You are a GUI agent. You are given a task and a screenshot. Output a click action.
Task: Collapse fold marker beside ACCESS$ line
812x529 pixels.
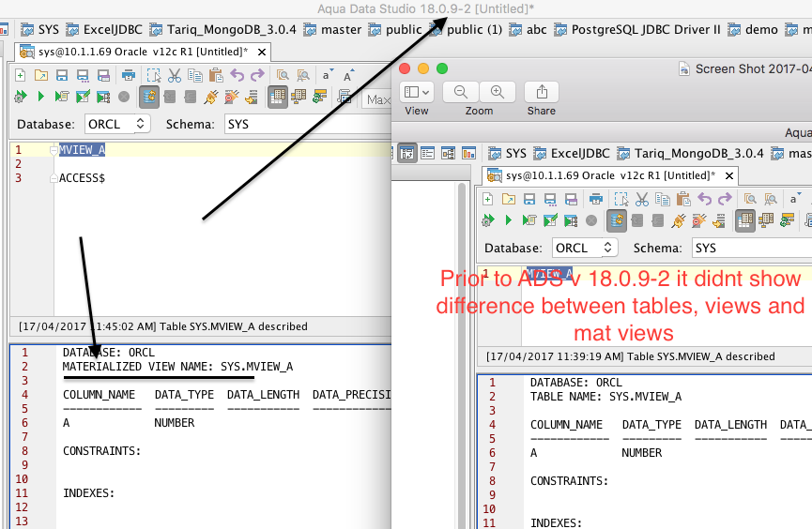54,178
